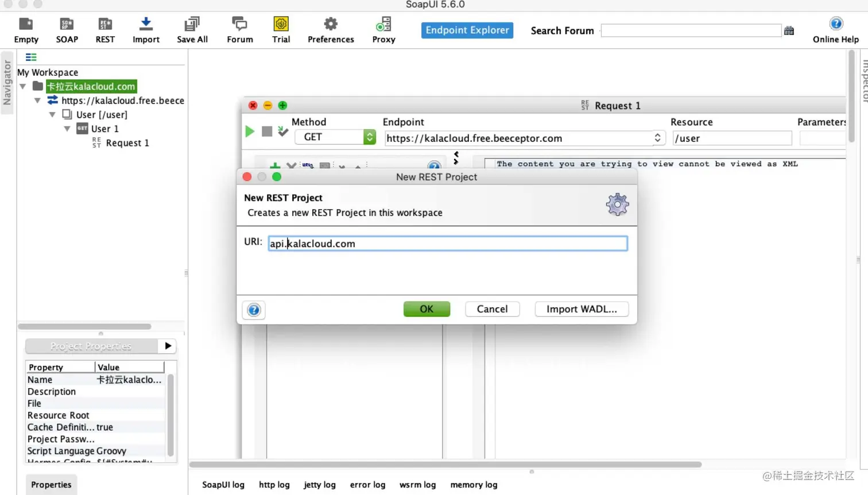Collapse the kalacloud.free.beece service node
Screen dimensions: 868x495
37,100
